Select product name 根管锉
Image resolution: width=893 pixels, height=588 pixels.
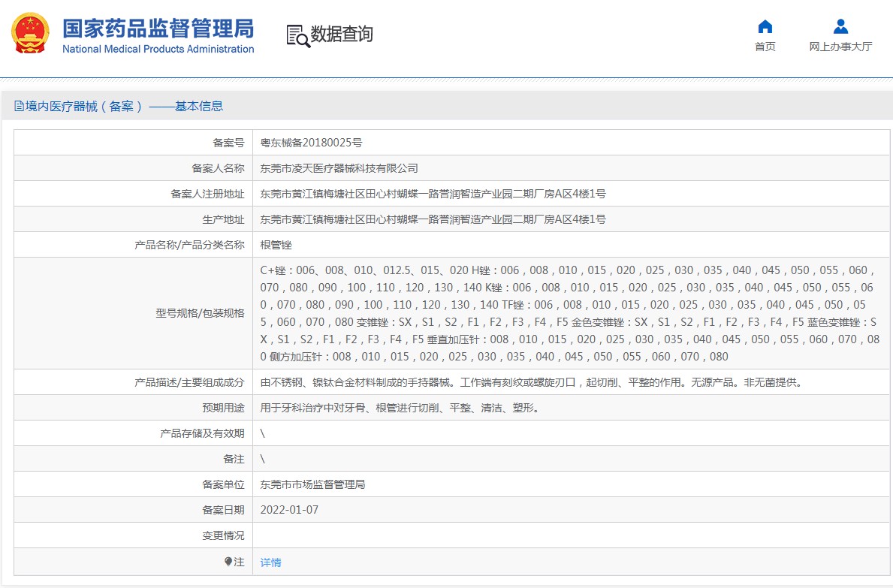[x=276, y=246]
